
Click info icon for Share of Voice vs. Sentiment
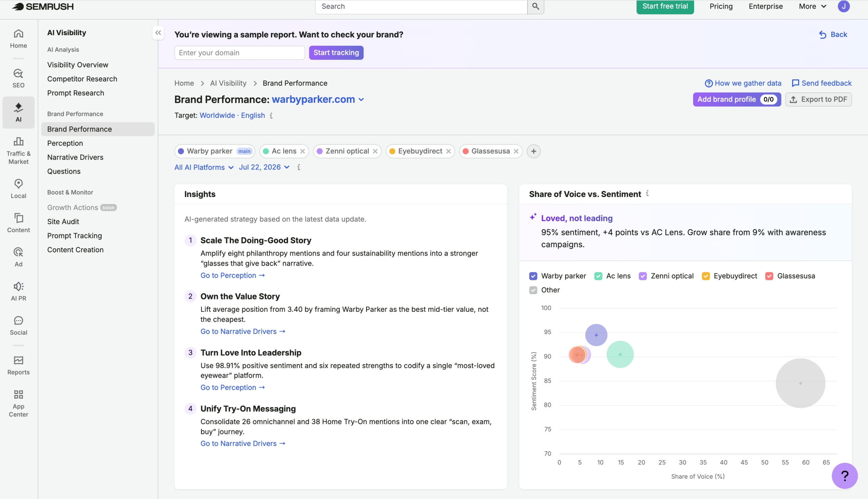tap(647, 194)
